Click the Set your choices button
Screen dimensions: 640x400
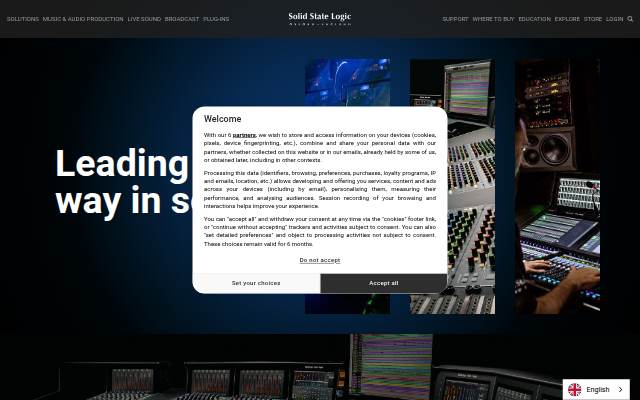[x=256, y=283]
